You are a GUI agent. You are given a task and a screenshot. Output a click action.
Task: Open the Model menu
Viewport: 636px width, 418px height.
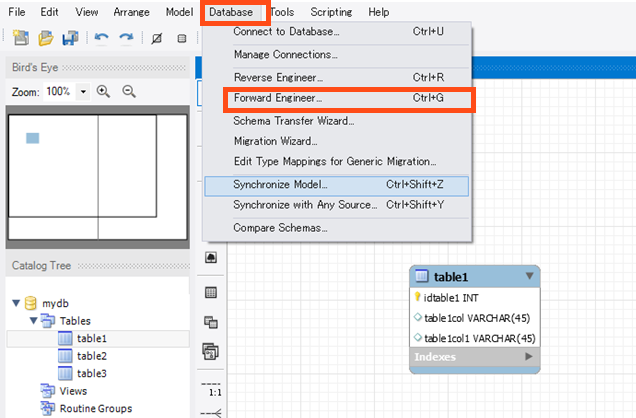[x=179, y=12]
